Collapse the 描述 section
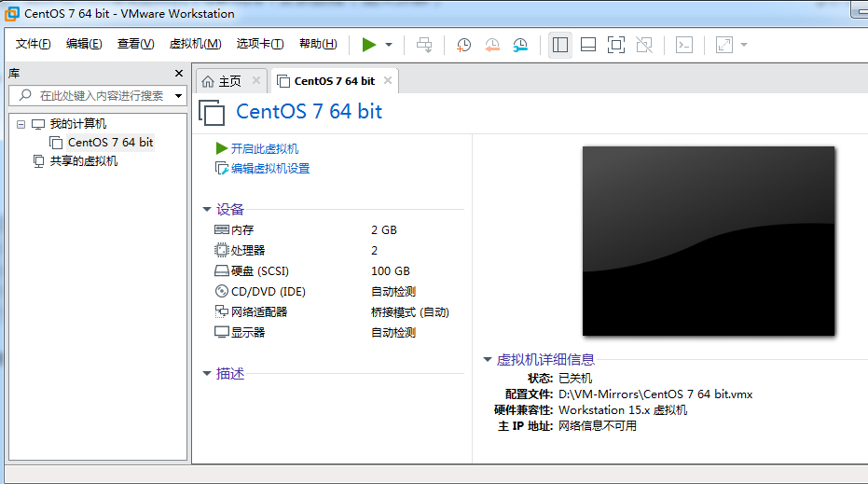Image resolution: width=868 pixels, height=484 pixels. pyautogui.click(x=207, y=374)
